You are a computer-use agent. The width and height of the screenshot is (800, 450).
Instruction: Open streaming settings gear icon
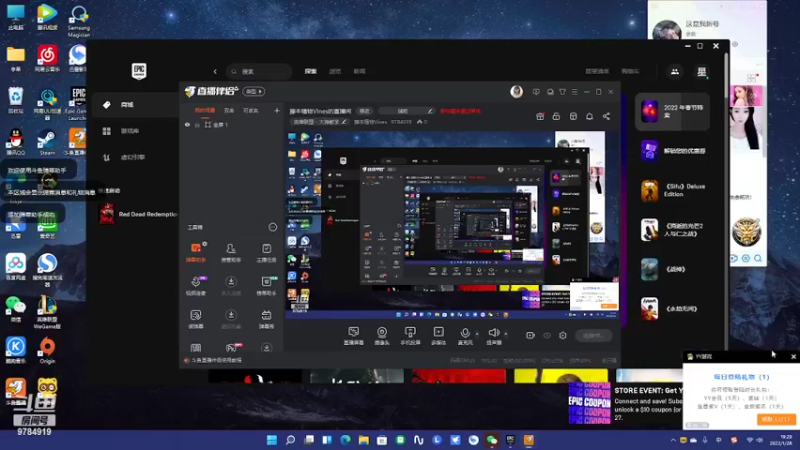(x=563, y=335)
